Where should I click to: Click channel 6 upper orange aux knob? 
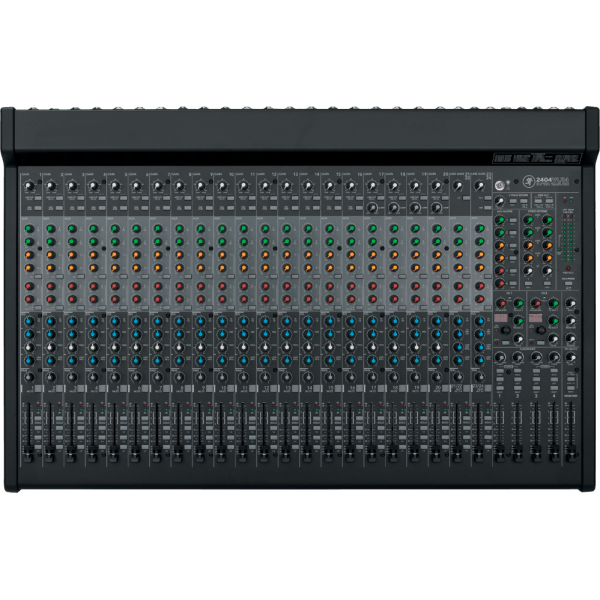point(135,254)
